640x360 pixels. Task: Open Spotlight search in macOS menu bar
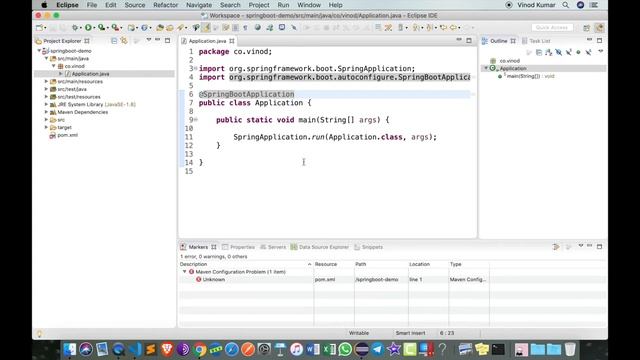coord(565,5)
